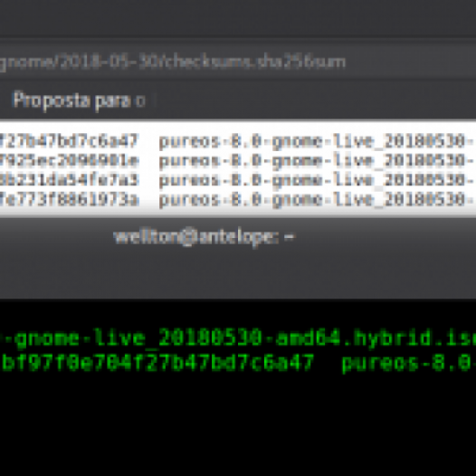Click the terminal header bar left of the title
Image resolution: width=476 pixels, height=476 pixels.
click(54, 237)
